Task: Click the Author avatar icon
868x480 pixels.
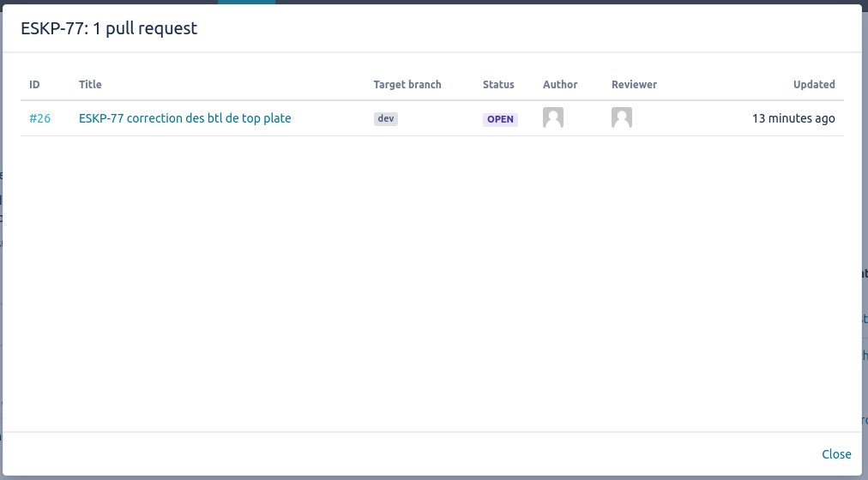Action: click(553, 117)
